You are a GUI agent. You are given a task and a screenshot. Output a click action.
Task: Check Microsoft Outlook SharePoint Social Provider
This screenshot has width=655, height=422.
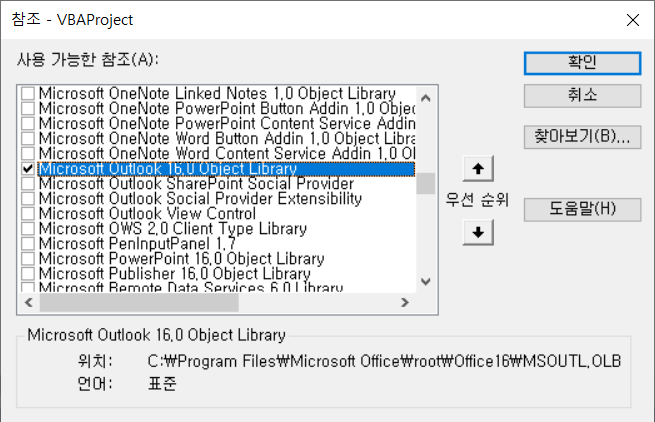28,183
